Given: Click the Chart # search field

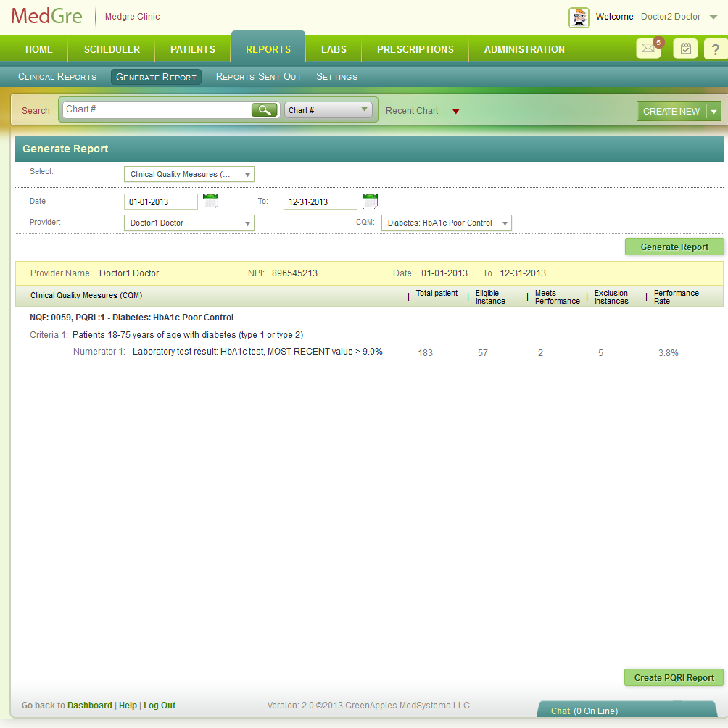Looking at the screenshot, I should (156, 109).
